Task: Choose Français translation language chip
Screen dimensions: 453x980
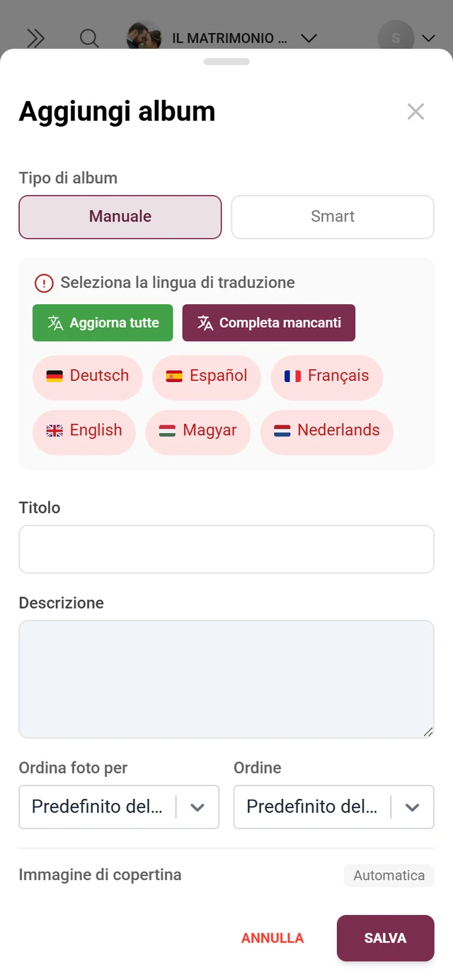Action: (x=327, y=376)
